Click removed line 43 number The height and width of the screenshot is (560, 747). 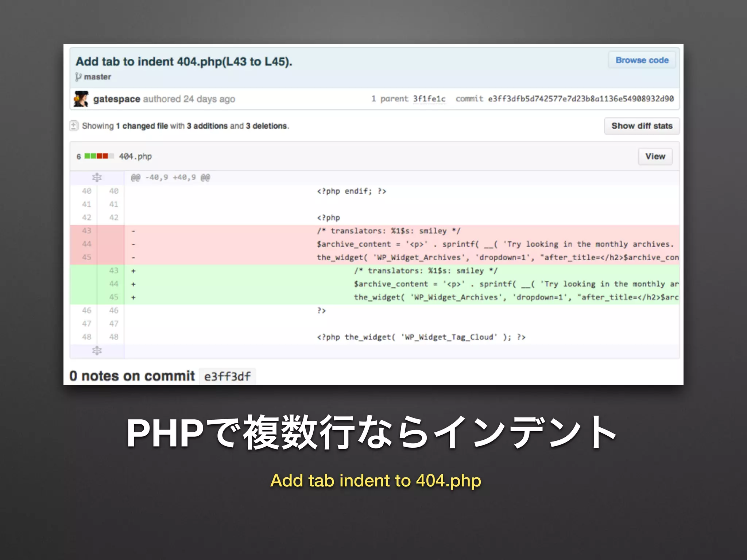(x=86, y=231)
